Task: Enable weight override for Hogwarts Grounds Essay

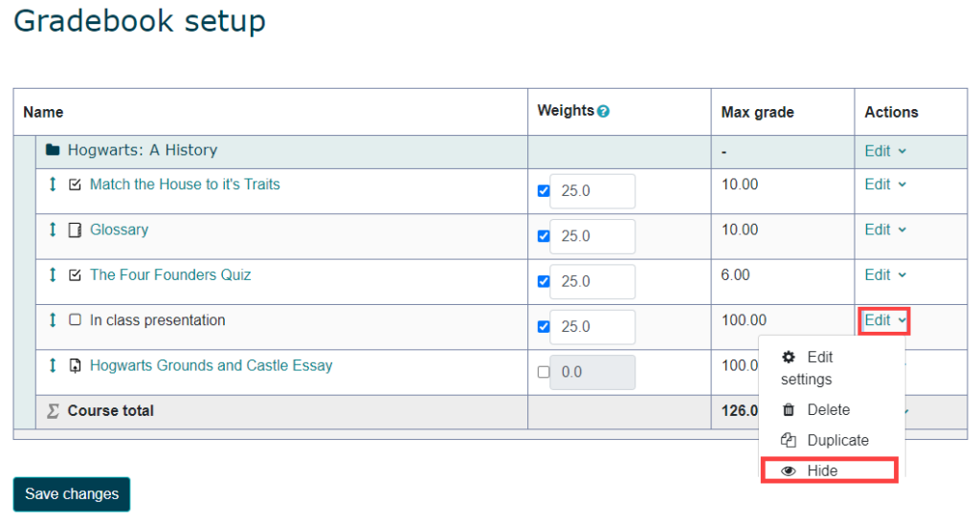Action: [544, 372]
